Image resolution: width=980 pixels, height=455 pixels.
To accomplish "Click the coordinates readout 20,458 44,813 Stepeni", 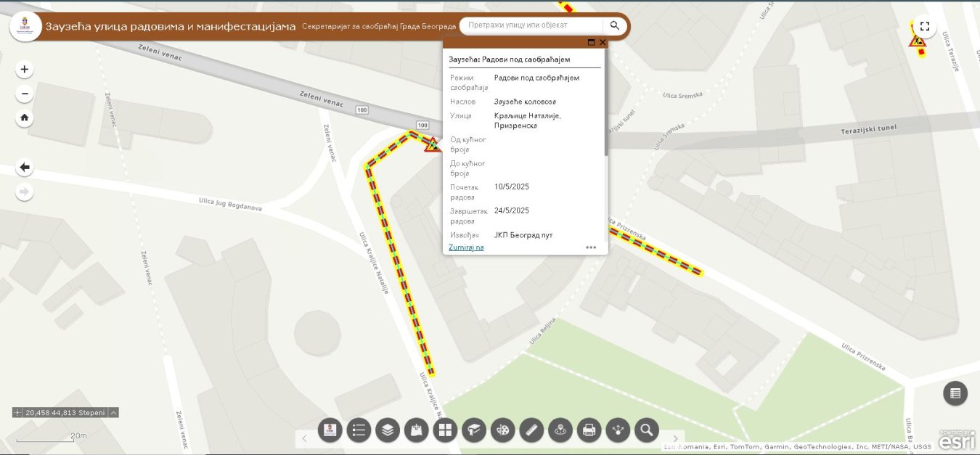I will (x=65, y=413).
